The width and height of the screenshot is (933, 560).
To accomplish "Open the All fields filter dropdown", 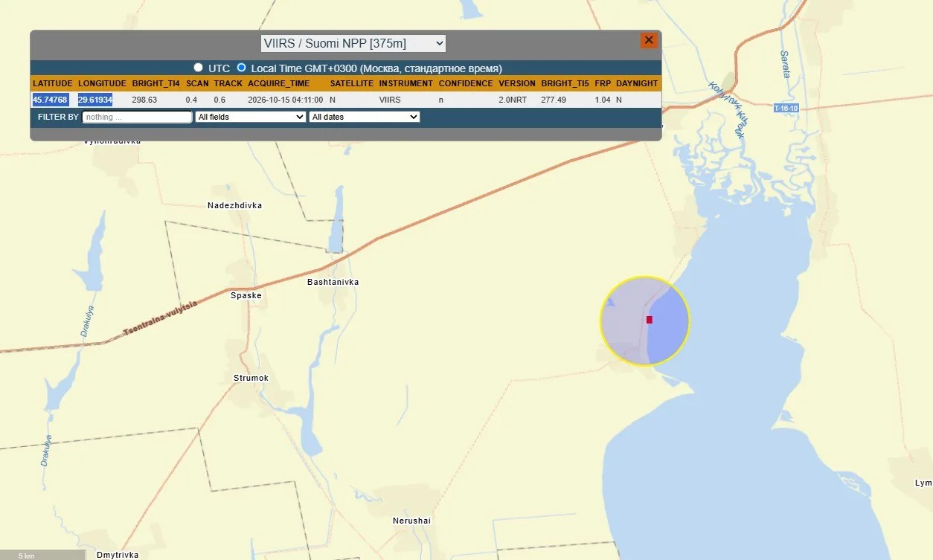I will tap(251, 117).
